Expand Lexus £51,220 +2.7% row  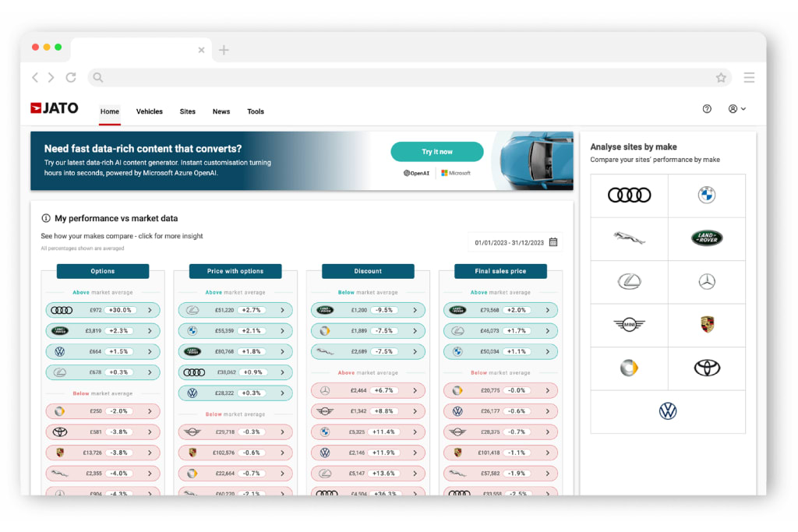click(x=235, y=310)
